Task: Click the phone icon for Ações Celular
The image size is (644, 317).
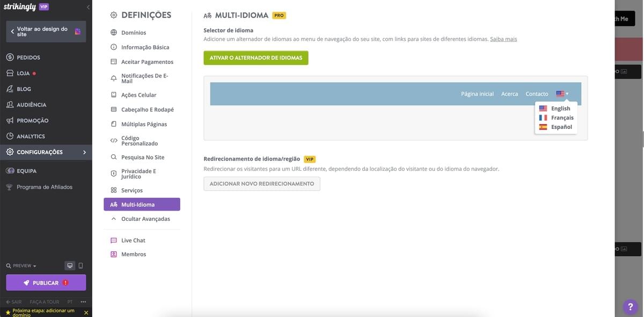Action: click(x=113, y=95)
